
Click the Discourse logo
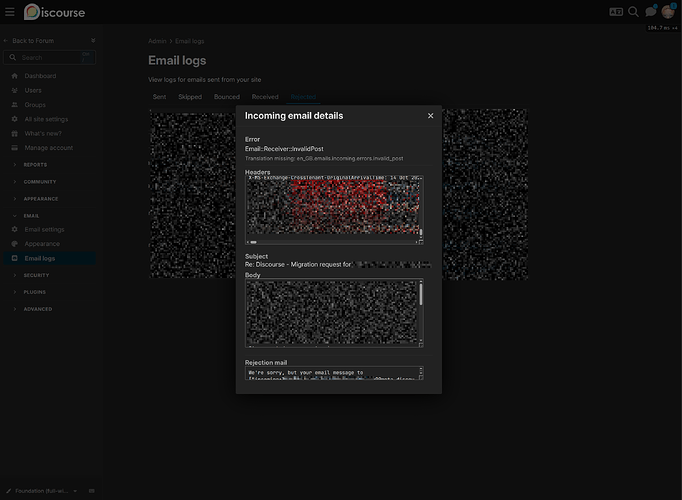pyautogui.click(x=54, y=12)
